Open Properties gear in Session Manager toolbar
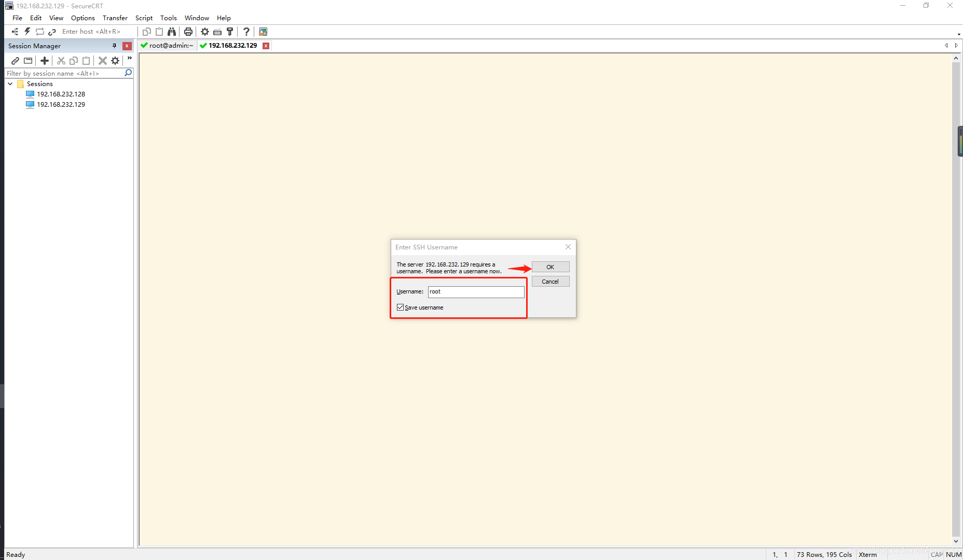963x560 pixels. (x=115, y=61)
